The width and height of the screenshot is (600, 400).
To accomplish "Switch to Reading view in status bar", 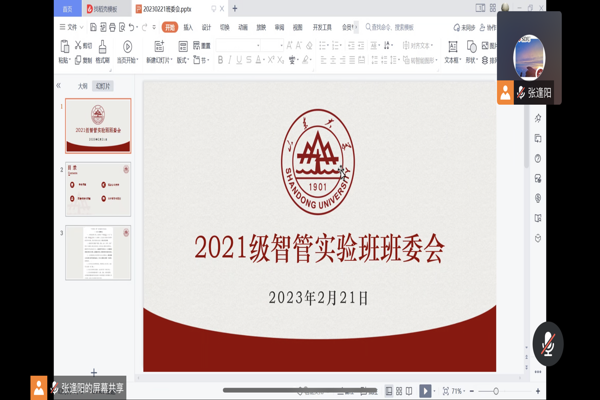I will (409, 391).
